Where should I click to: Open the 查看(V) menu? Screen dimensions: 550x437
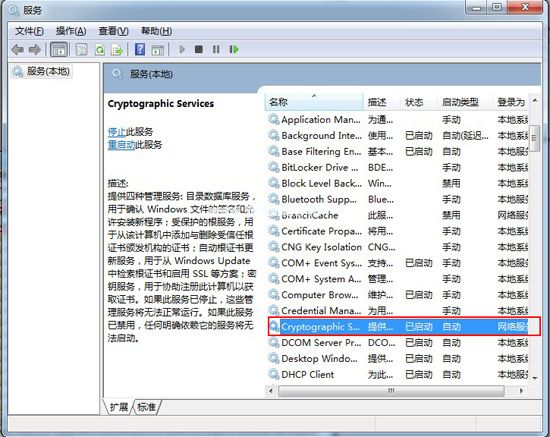click(x=113, y=31)
